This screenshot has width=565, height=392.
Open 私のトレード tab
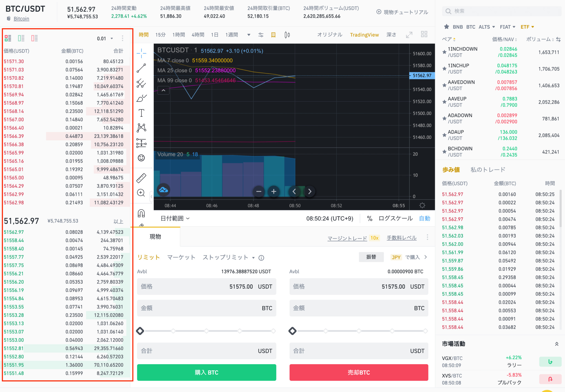pyautogui.click(x=488, y=170)
